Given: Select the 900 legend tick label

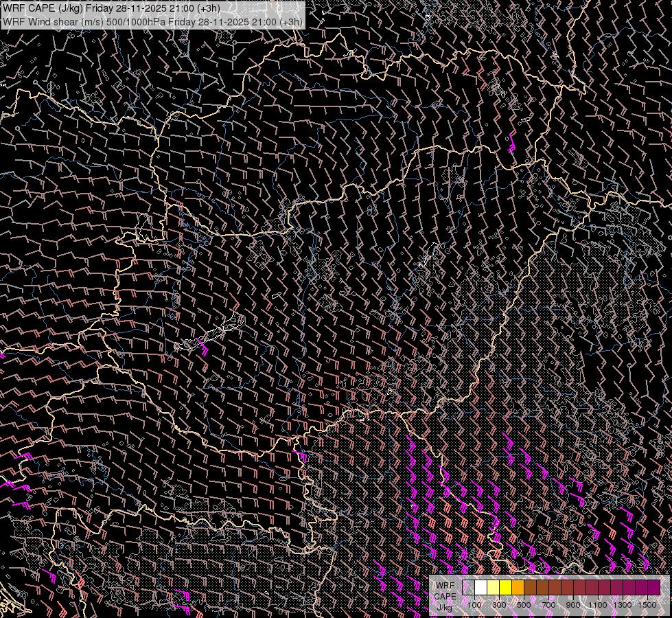Looking at the screenshot, I should point(573,605).
